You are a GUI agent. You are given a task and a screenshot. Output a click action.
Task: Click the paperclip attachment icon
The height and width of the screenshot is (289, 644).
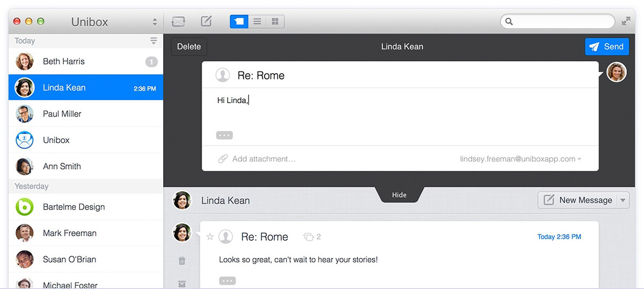[x=223, y=159]
